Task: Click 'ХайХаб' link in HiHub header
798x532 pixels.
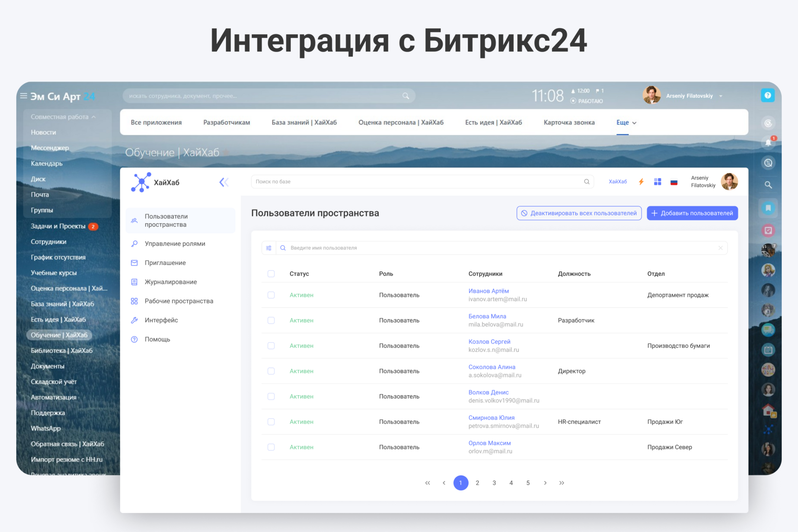Action: tap(618, 182)
